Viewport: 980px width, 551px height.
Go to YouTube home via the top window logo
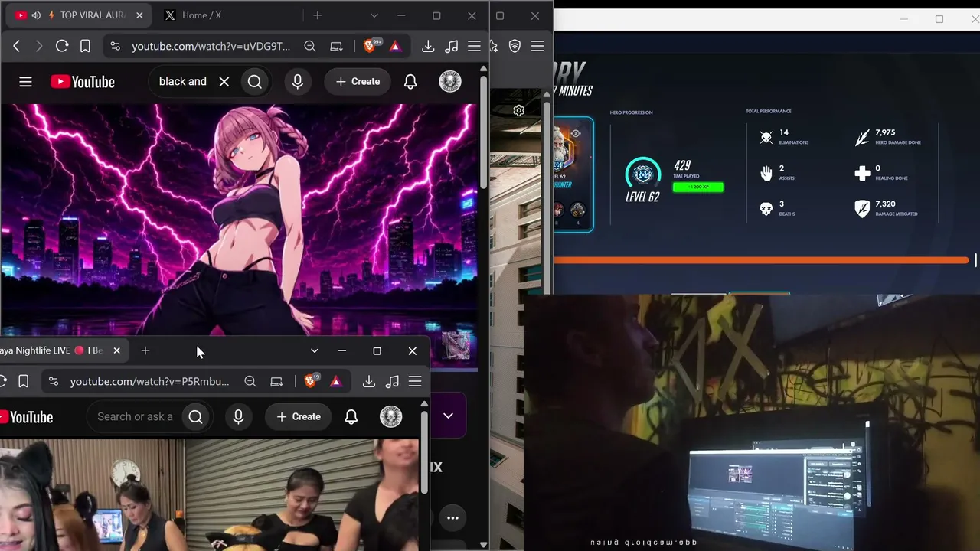tap(83, 82)
